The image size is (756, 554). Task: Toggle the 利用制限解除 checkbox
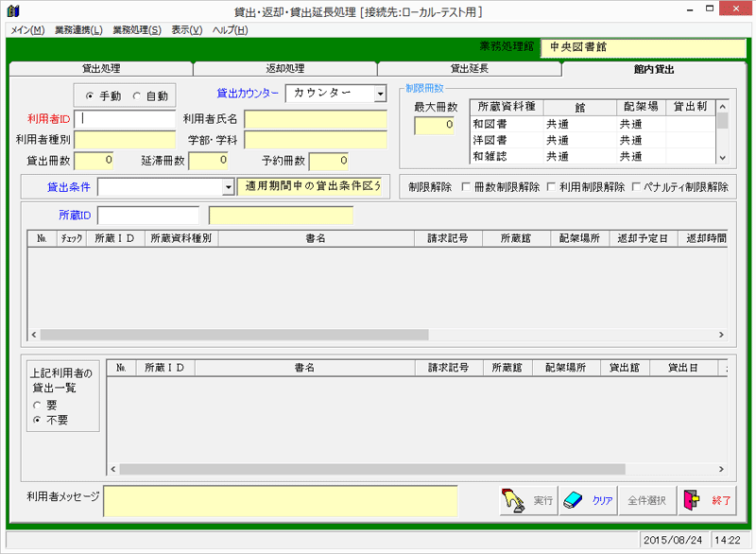(551, 187)
